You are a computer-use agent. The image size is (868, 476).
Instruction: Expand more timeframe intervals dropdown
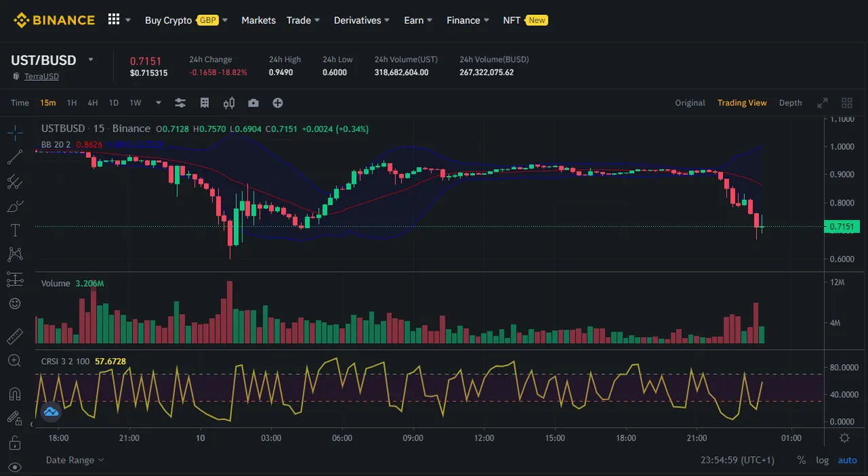(159, 103)
